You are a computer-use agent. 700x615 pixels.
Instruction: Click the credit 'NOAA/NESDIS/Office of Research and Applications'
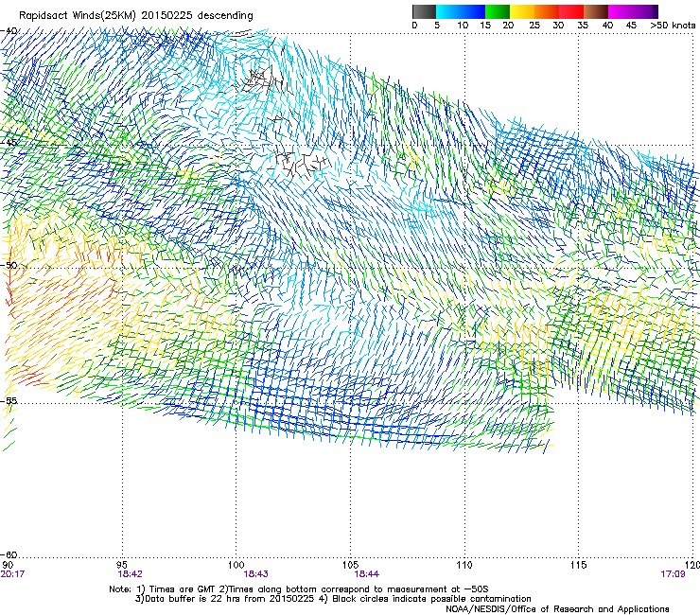tap(557, 609)
